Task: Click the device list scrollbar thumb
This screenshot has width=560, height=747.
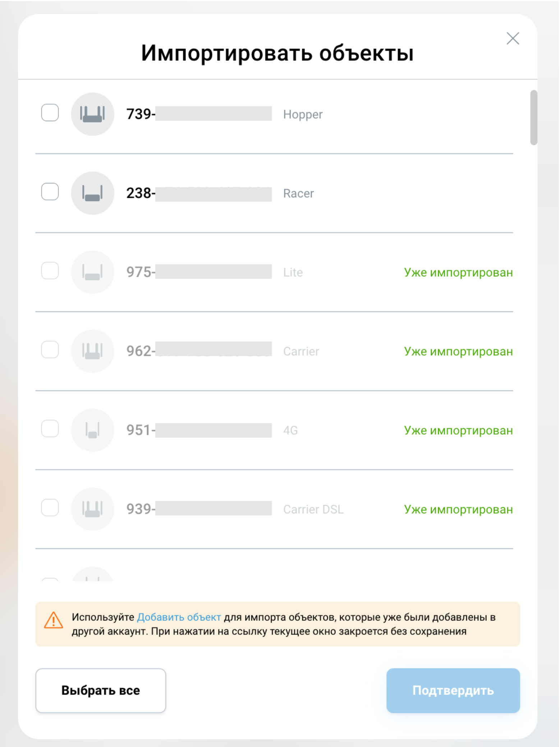Action: 534,118
